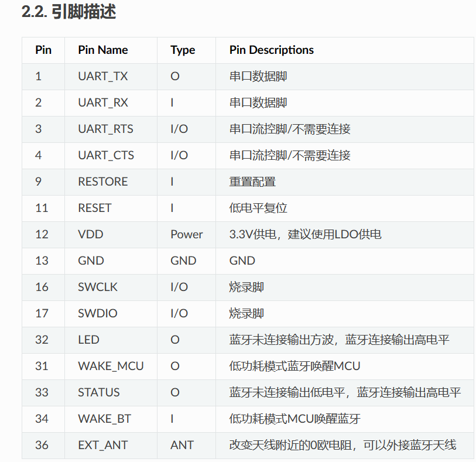Select the WAKE_BT pin name cell

click(x=104, y=419)
